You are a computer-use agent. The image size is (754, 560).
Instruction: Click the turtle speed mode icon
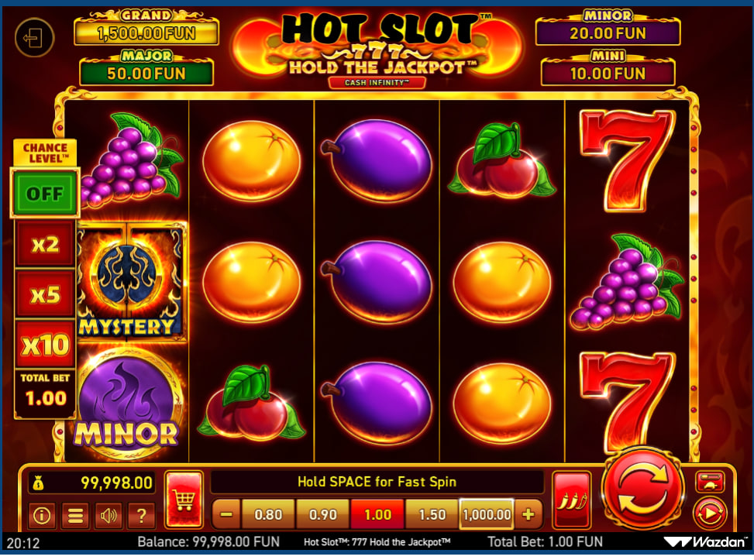710,482
